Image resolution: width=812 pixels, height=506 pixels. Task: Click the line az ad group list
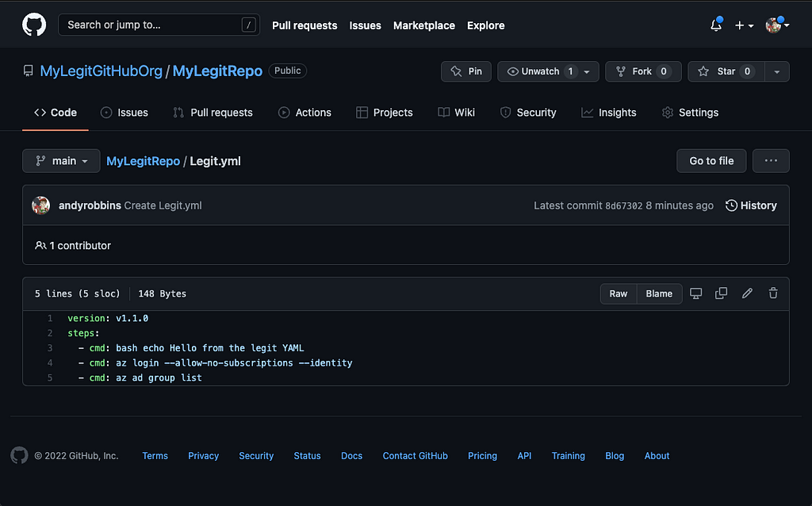(159, 378)
